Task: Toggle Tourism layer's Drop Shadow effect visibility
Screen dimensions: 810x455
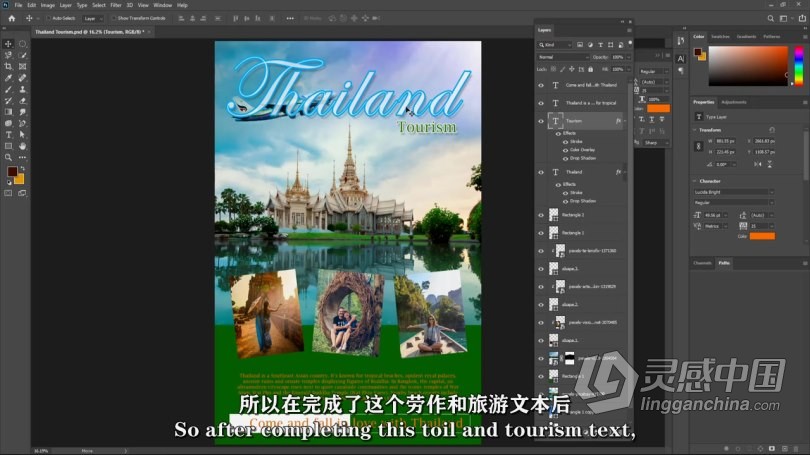Action: tap(565, 158)
